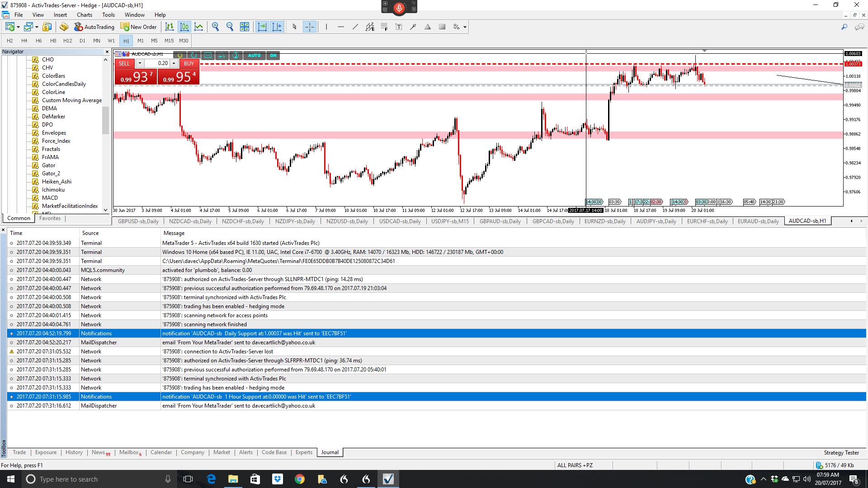
Task: Toggle the AutoTrading button
Action: (x=94, y=27)
